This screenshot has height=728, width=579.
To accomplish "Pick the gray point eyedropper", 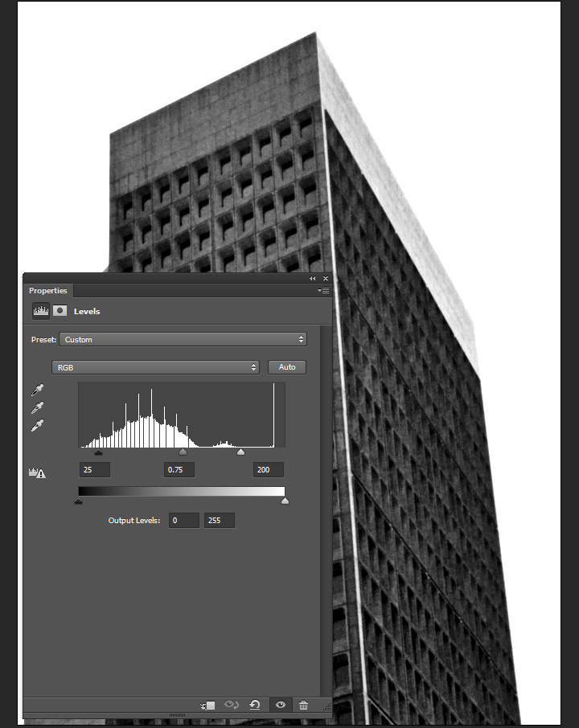I will (37, 407).
